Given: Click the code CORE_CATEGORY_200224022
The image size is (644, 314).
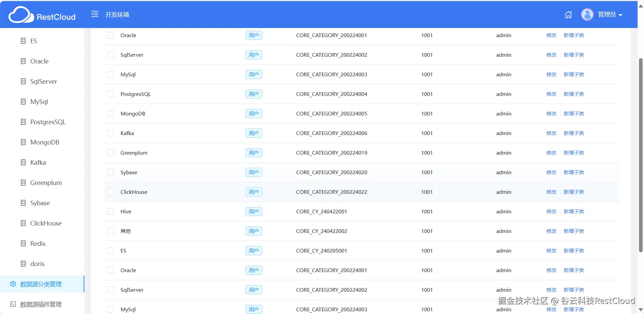Looking at the screenshot, I should (331, 192).
